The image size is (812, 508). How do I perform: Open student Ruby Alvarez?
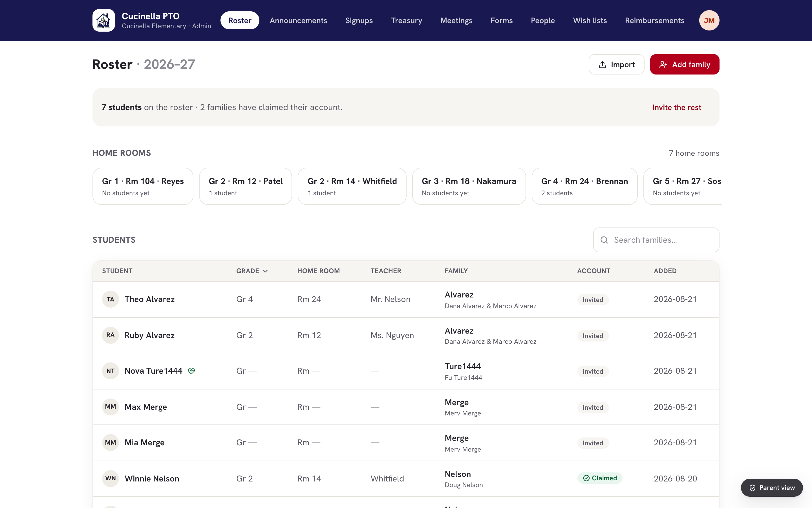click(x=149, y=335)
